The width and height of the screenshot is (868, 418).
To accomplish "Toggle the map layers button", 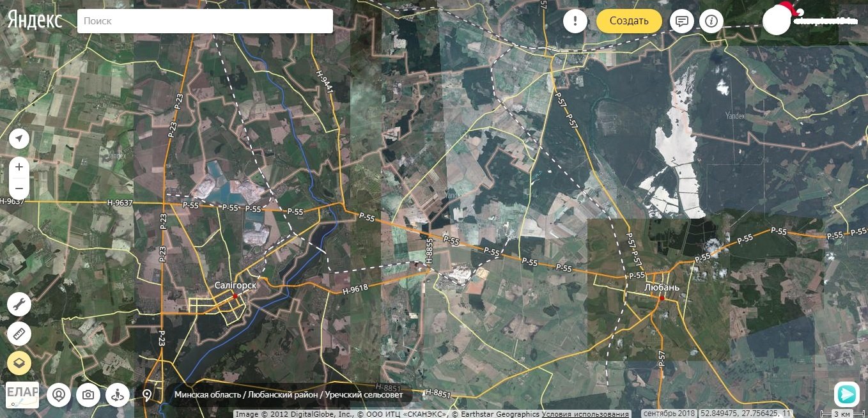I will coord(19,363).
